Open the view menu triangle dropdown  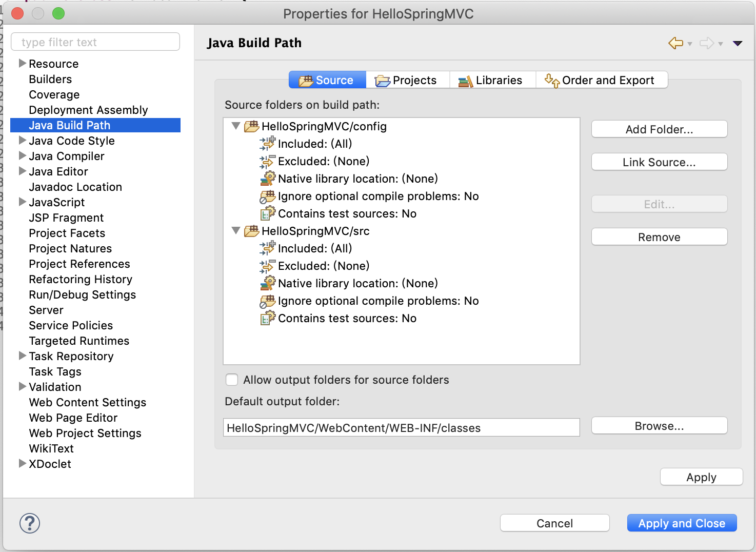(738, 44)
